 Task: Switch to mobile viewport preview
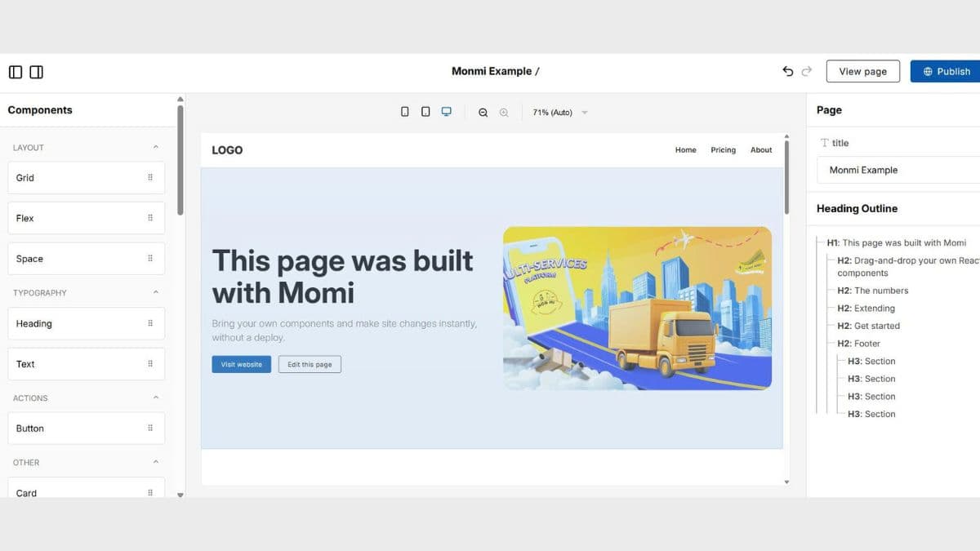click(x=405, y=112)
